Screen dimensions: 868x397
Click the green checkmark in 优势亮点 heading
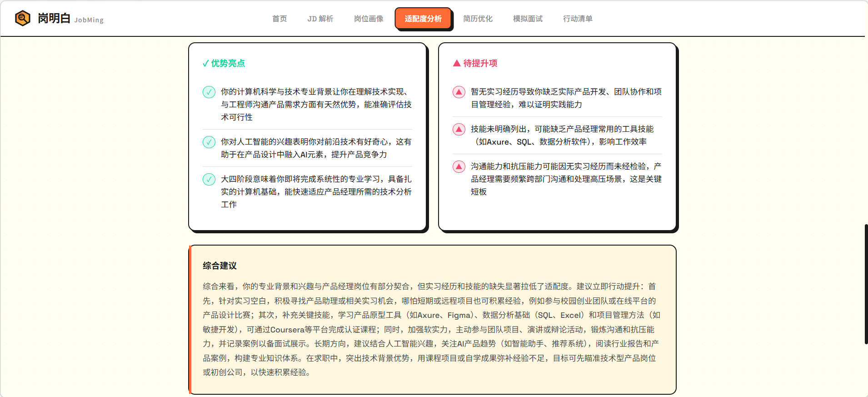[x=205, y=64]
